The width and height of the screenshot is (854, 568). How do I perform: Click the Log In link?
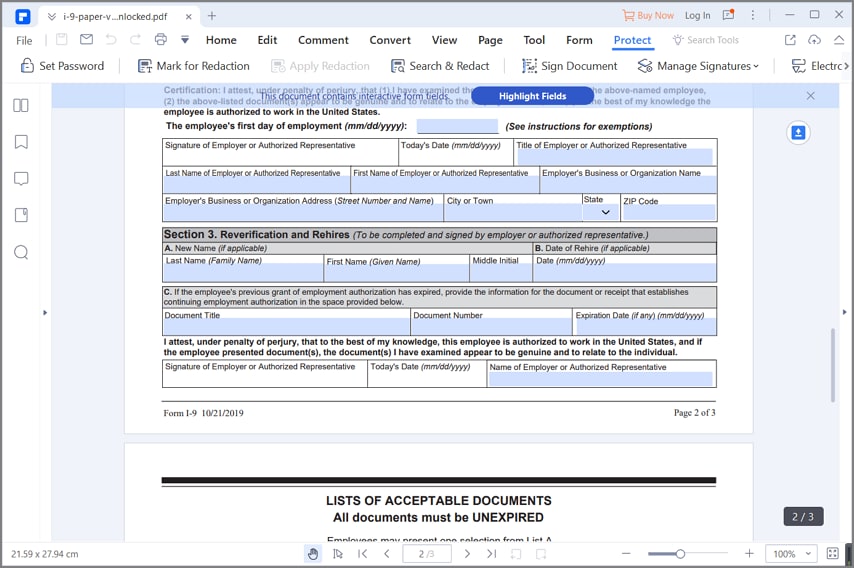[698, 16]
